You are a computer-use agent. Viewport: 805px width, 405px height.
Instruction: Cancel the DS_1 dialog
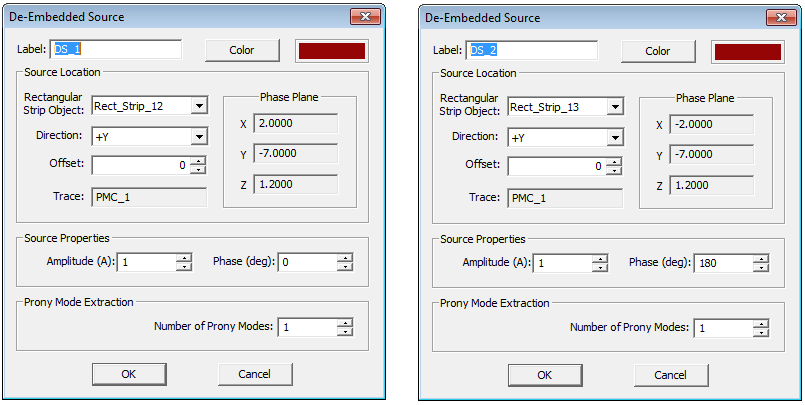click(255, 374)
